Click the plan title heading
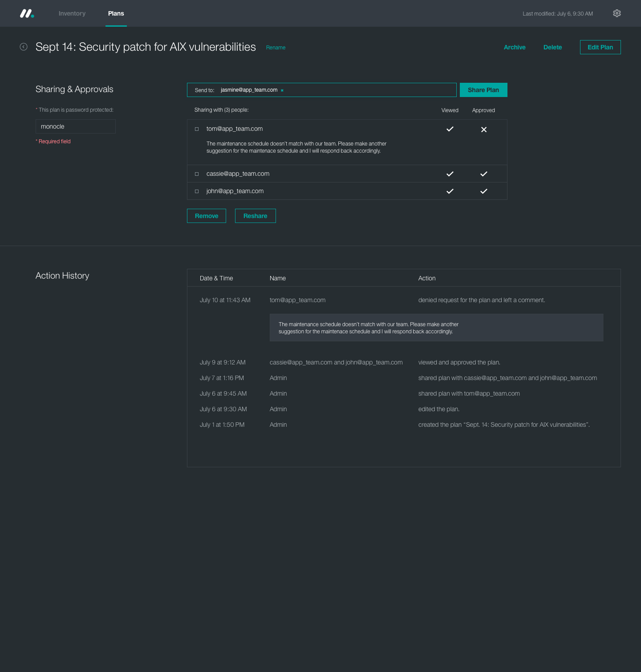The image size is (641, 672). 146,47
